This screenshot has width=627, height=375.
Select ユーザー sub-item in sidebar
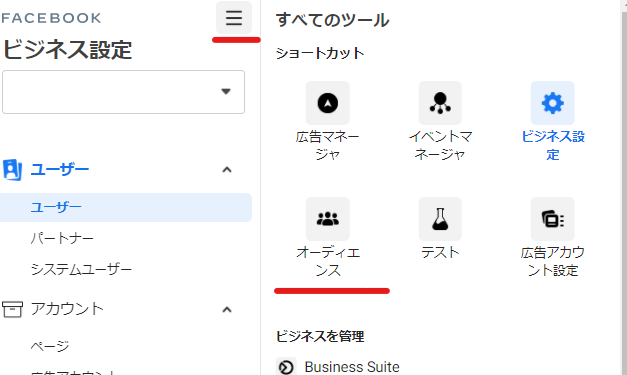click(126, 207)
